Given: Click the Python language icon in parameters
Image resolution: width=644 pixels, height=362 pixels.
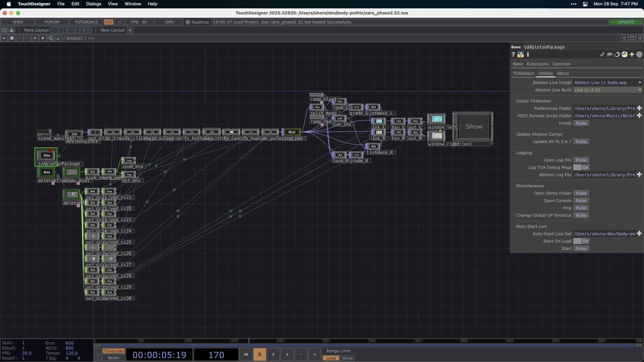Looking at the screenshot, I should [625, 54].
